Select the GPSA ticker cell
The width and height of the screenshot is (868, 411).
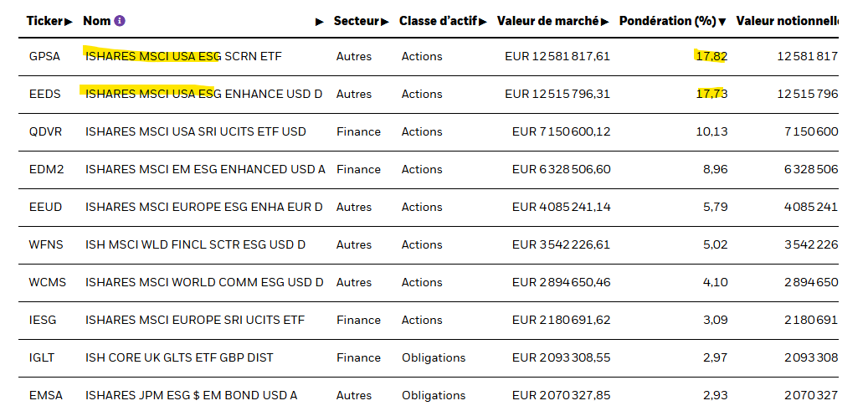44,56
